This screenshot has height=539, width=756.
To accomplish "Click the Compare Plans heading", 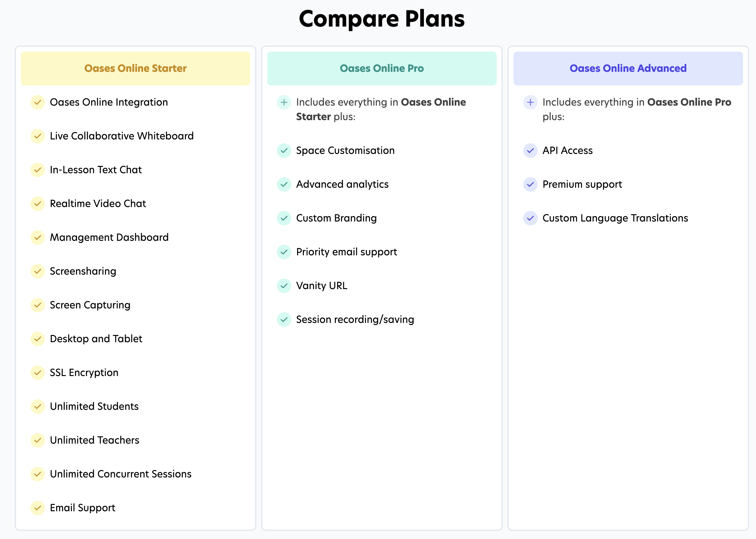I will (x=382, y=19).
